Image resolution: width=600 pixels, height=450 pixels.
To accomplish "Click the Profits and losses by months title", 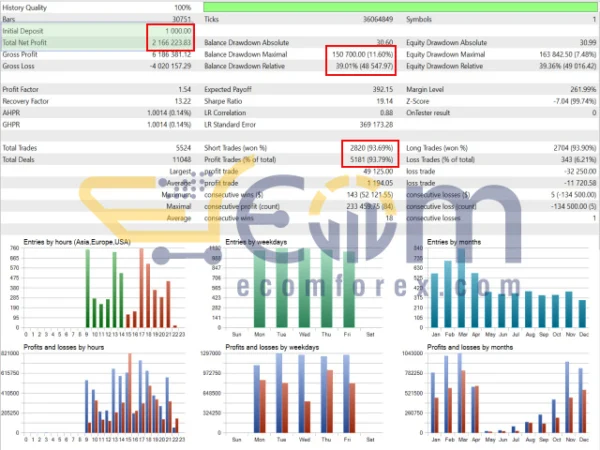I will point(470,347).
